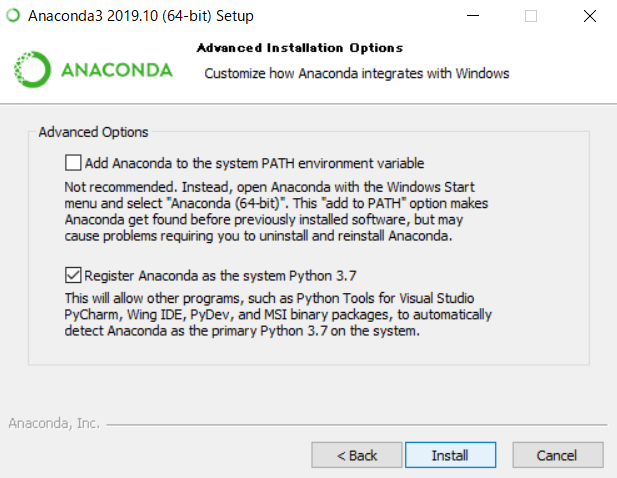
Task: Click 'Customize how Anaconda integrates with Windows' subtitle
Action: 356,73
